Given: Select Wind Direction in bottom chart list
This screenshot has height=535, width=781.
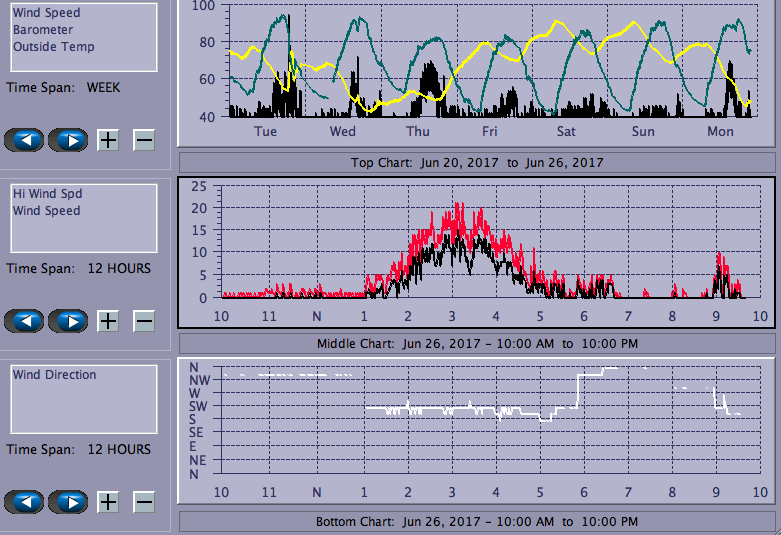Looking at the screenshot, I should 55,375.
